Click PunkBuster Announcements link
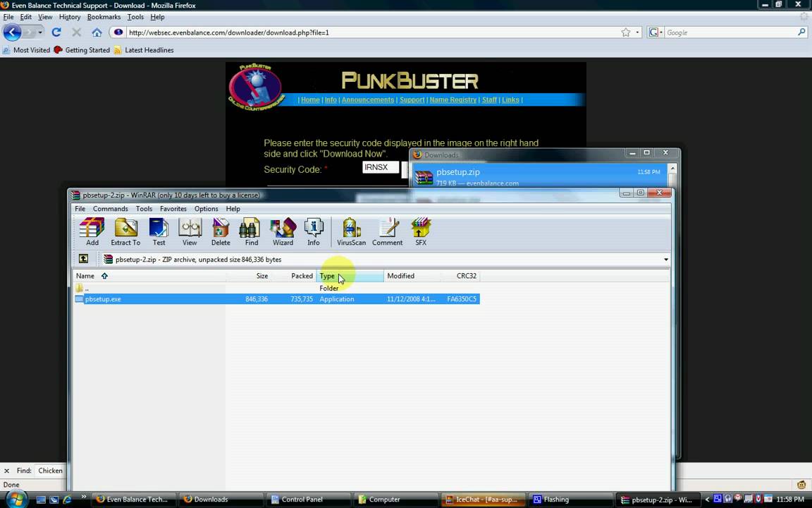812x508 pixels. pos(368,99)
